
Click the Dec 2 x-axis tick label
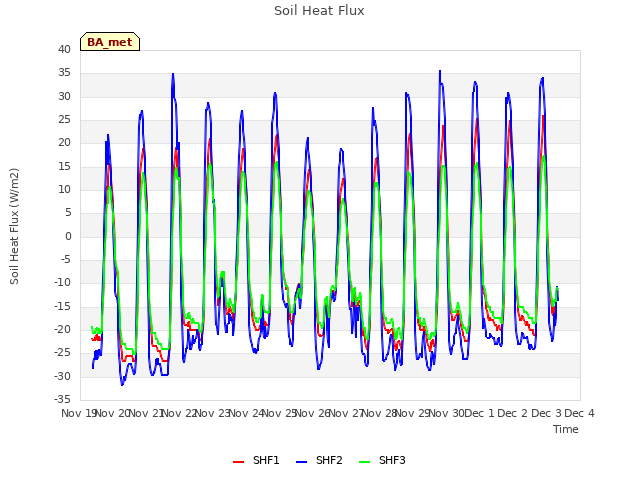513,413
